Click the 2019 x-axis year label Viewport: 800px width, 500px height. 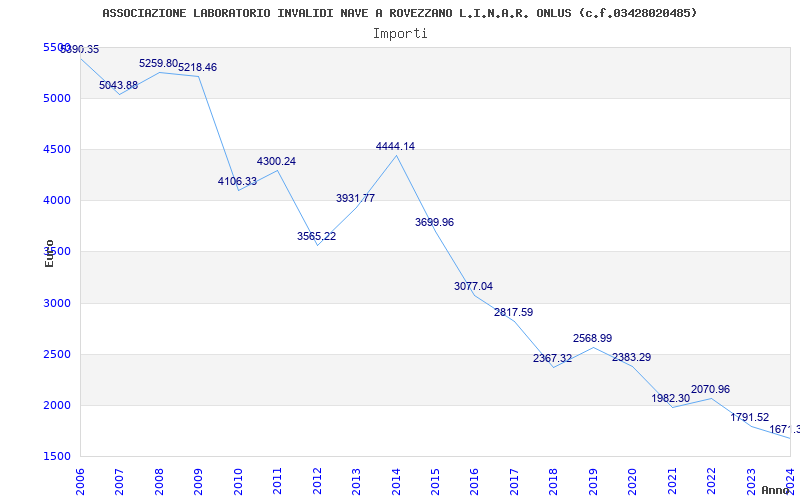coord(593,482)
